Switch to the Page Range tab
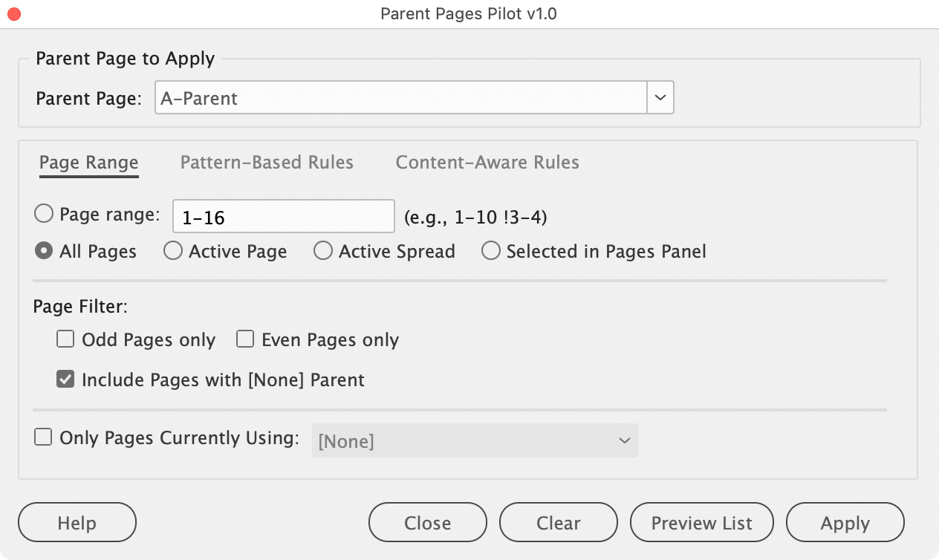Image resolution: width=939 pixels, height=560 pixels. click(x=88, y=163)
